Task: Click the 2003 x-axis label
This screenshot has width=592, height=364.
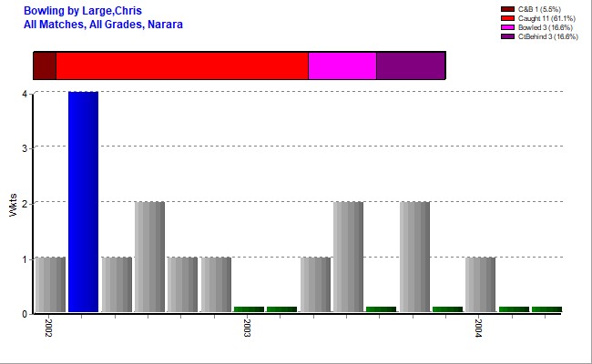Action: click(x=247, y=328)
